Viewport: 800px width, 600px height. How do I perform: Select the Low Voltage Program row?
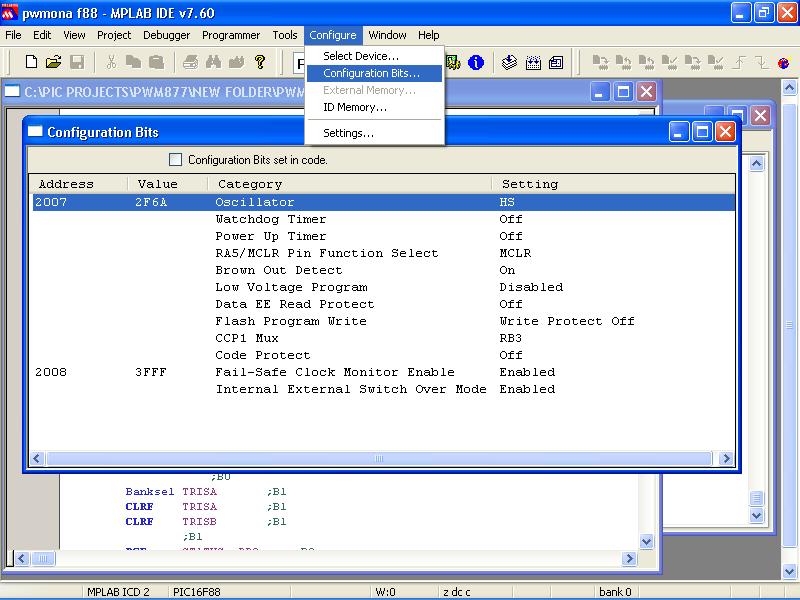coord(384,287)
